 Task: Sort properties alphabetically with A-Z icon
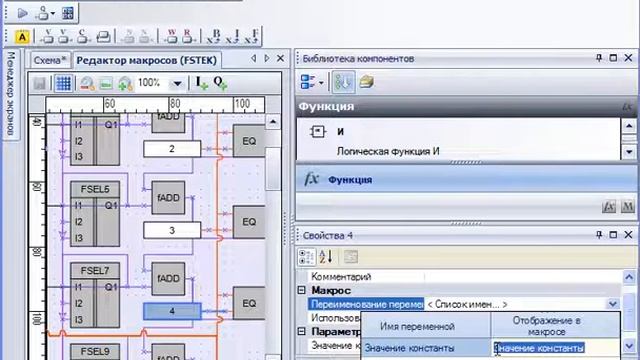325,257
